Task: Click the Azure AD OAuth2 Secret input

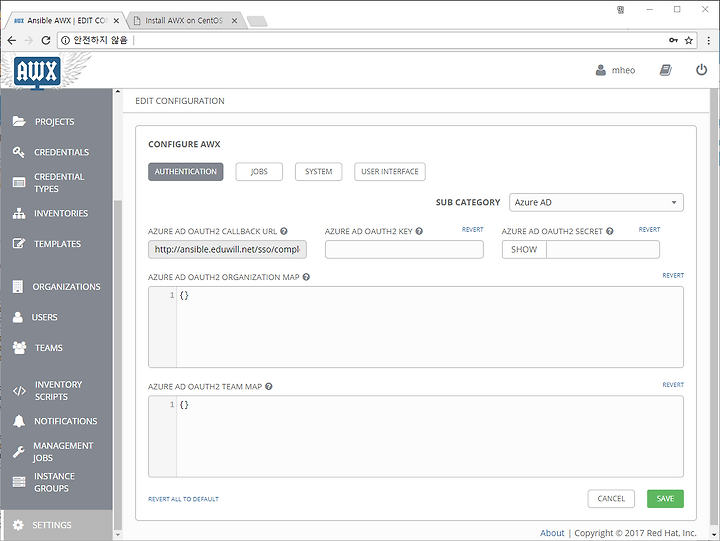Action: click(602, 249)
